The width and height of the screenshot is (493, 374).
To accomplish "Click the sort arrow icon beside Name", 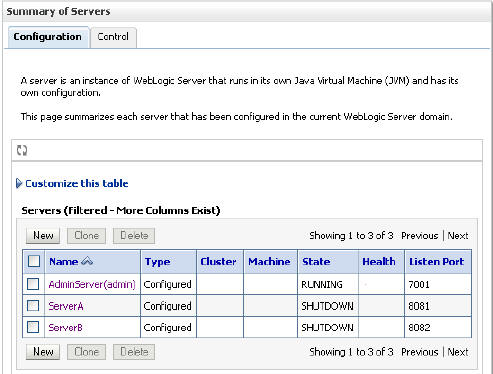I will [x=87, y=261].
